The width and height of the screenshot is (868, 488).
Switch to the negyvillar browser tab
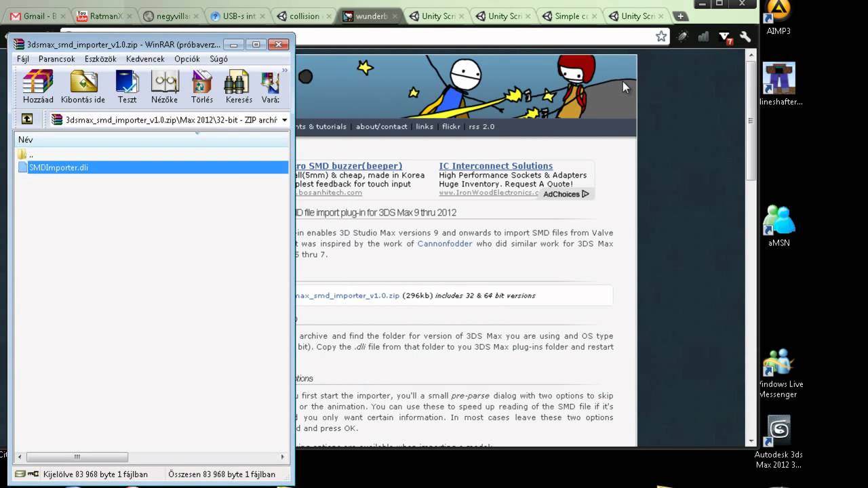[170, 16]
